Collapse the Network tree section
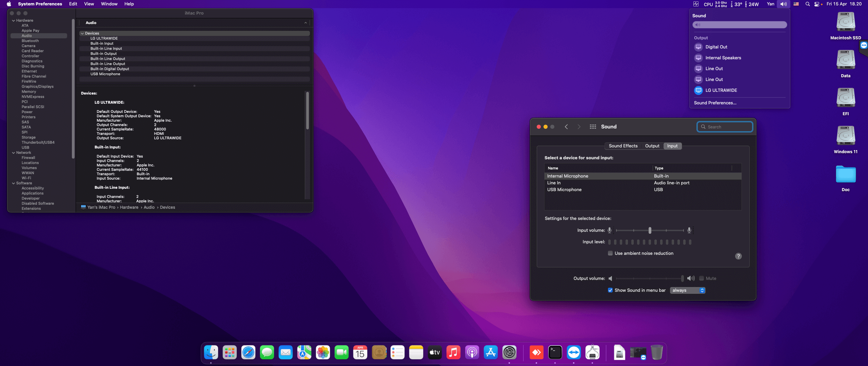The height and width of the screenshot is (366, 868). pyautogui.click(x=14, y=153)
